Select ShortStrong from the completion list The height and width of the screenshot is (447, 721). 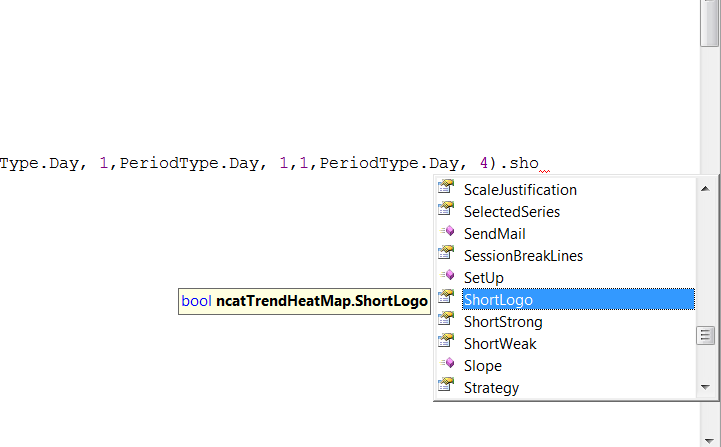pos(503,322)
